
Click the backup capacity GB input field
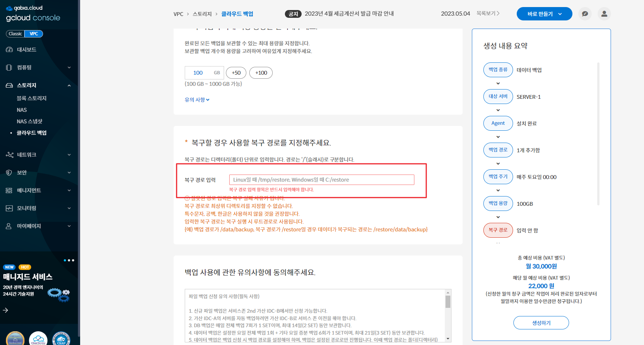click(204, 73)
